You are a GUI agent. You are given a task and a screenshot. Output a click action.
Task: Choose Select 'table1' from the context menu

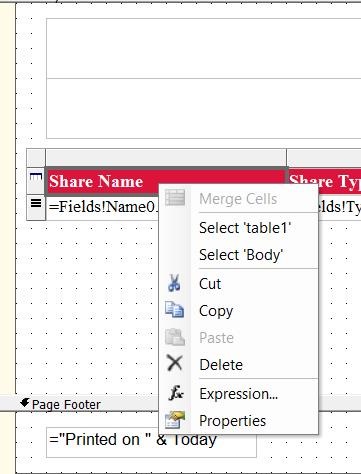(245, 228)
